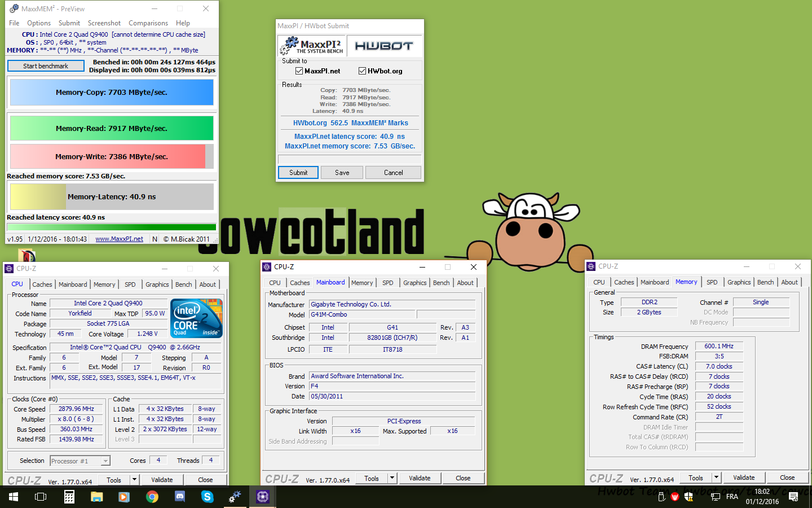The height and width of the screenshot is (508, 812).
Task: Open Skype from the taskbar
Action: (208, 497)
